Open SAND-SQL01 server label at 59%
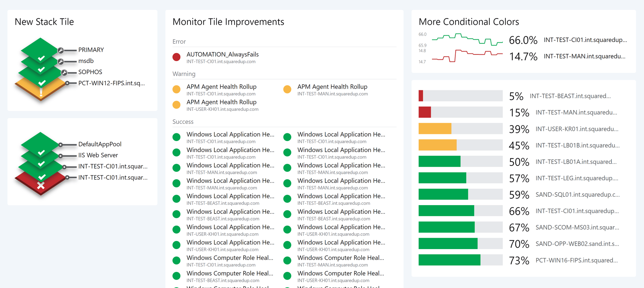 click(577, 195)
